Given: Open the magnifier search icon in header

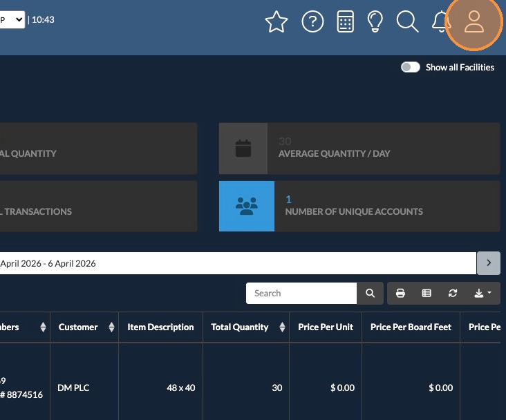Looking at the screenshot, I should pyautogui.click(x=407, y=21).
